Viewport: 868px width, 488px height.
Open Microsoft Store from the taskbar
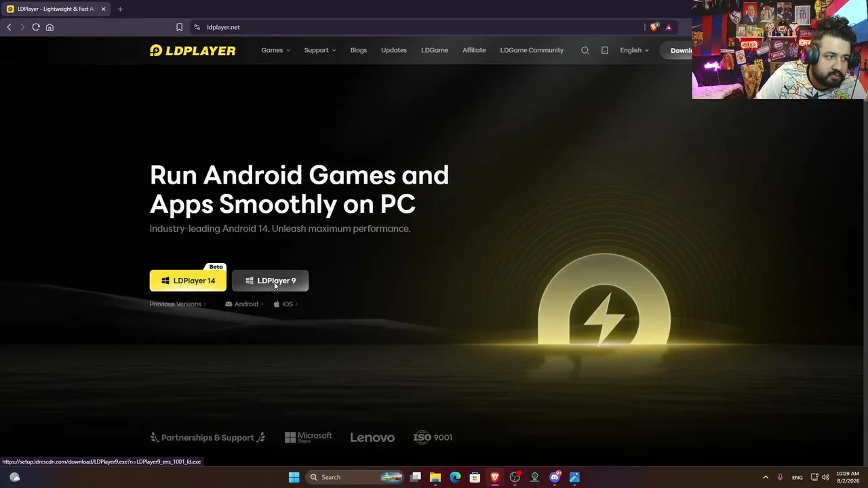coord(475,477)
